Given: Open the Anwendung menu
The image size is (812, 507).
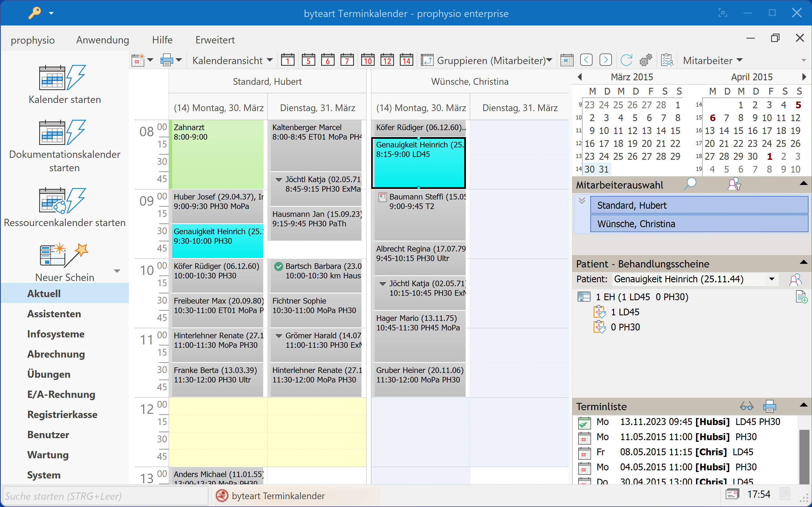Looking at the screenshot, I should pos(102,40).
